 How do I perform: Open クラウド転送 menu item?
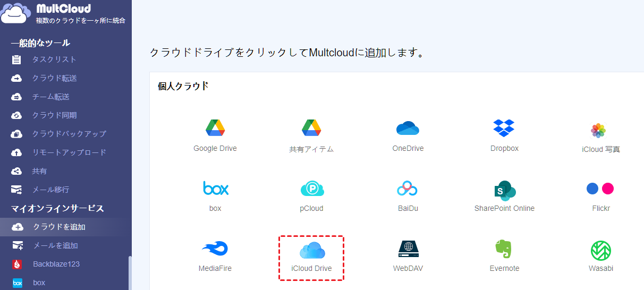coord(54,78)
